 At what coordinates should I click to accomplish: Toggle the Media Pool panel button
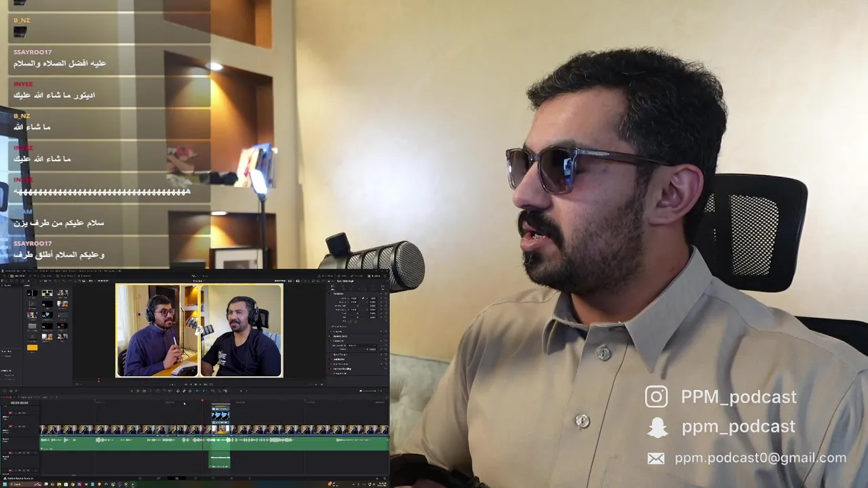pos(17,276)
